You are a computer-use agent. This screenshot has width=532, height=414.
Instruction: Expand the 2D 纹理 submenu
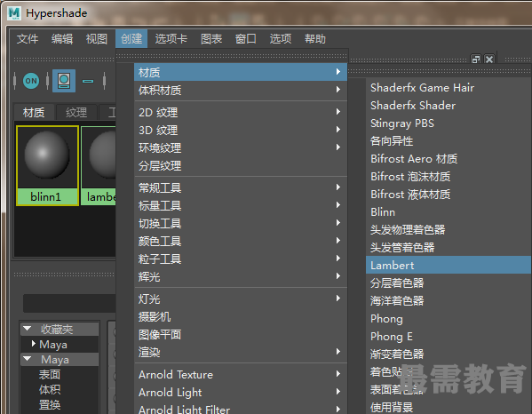tap(241, 112)
